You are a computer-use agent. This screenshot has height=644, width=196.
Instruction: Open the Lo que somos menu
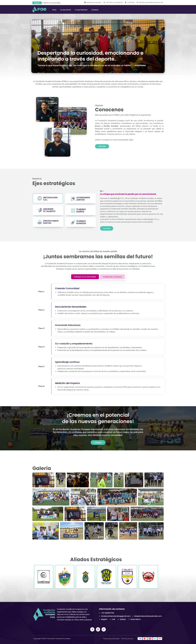(66, 10)
